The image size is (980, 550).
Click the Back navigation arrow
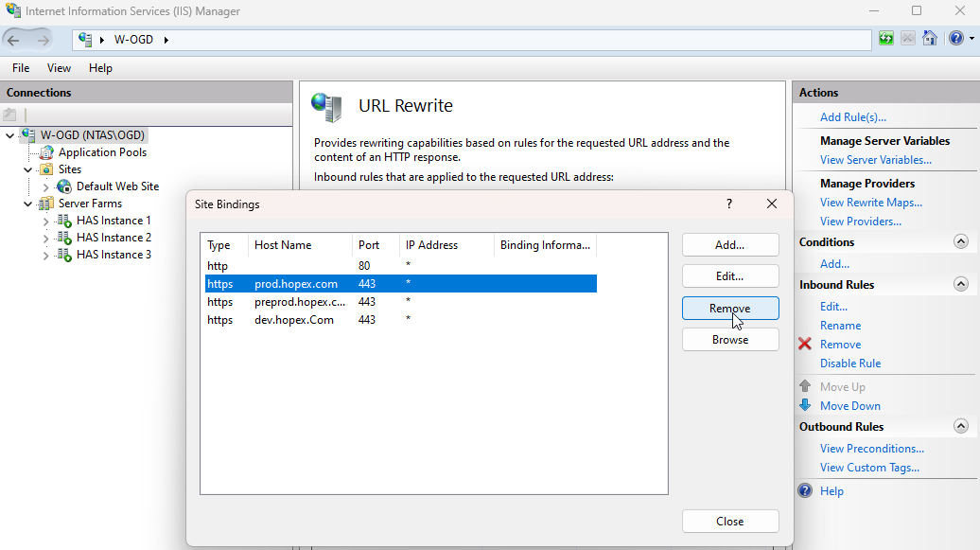13,39
